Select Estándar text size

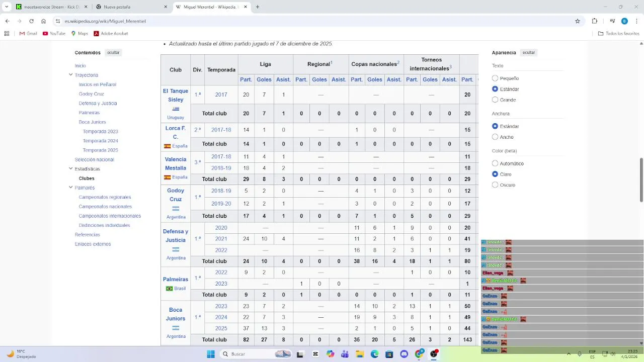coord(495,89)
